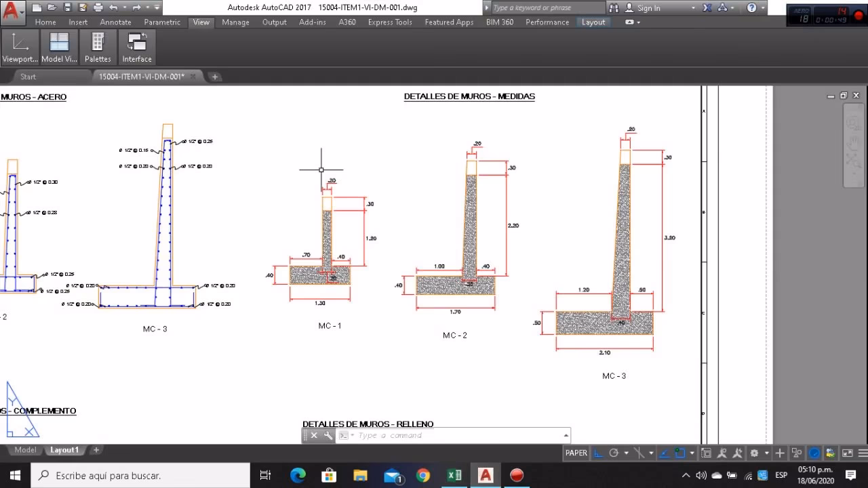This screenshot has height=488, width=868.
Task: Switch to the Annotate ribbon tab
Action: pos(115,22)
